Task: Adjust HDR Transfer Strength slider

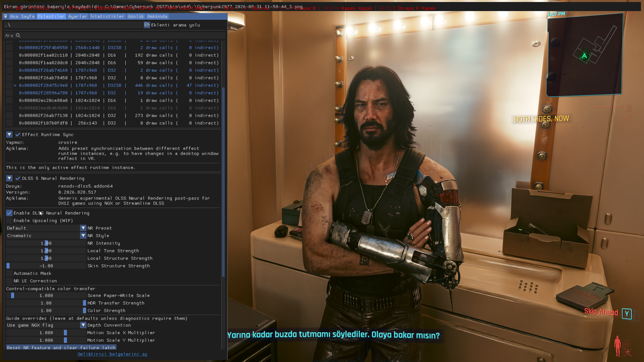Action: pyautogui.click(x=46, y=303)
